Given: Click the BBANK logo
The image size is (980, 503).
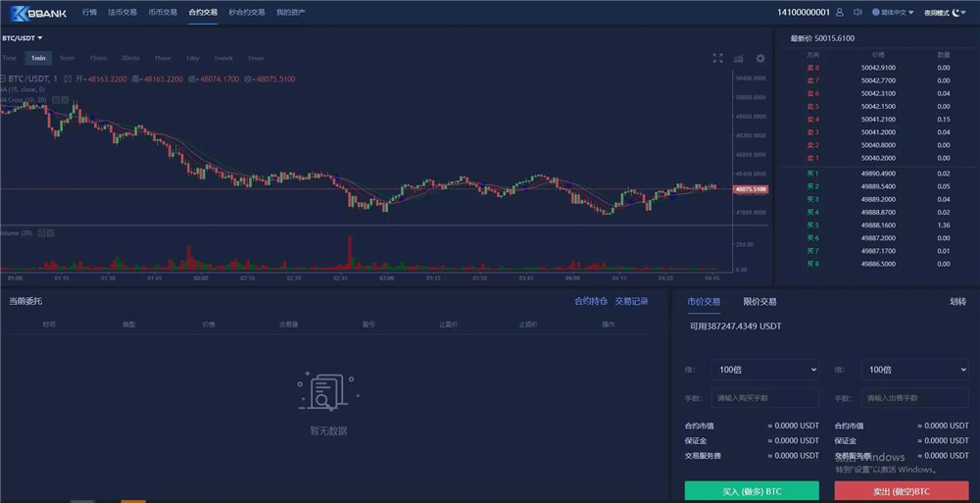Looking at the screenshot, I should coord(38,13).
